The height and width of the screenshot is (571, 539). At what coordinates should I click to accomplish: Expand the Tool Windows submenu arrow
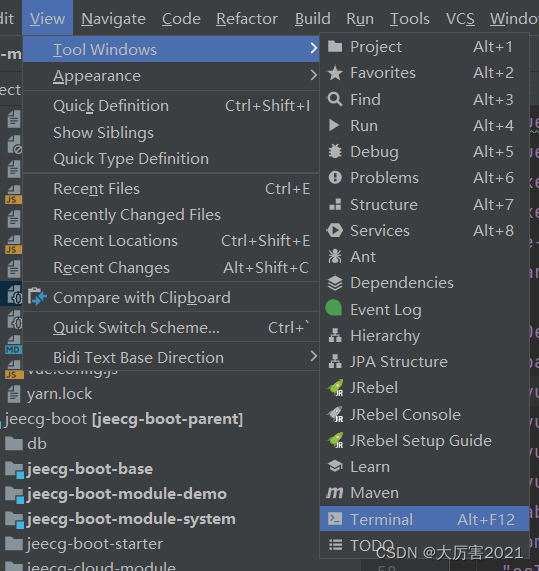click(x=313, y=48)
